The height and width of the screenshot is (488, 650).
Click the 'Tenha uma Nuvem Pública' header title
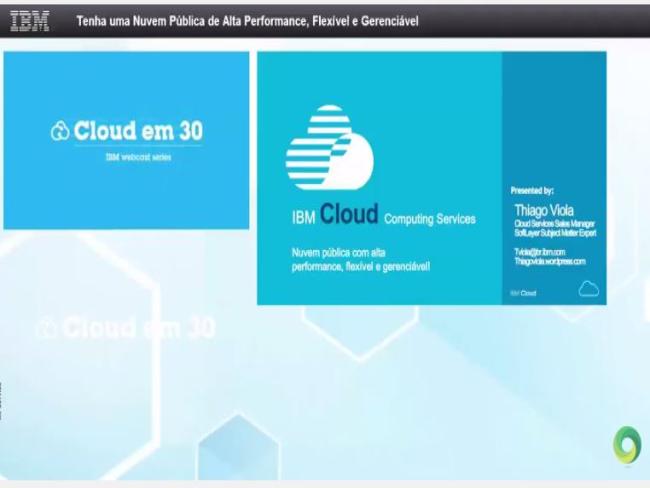pos(247,21)
